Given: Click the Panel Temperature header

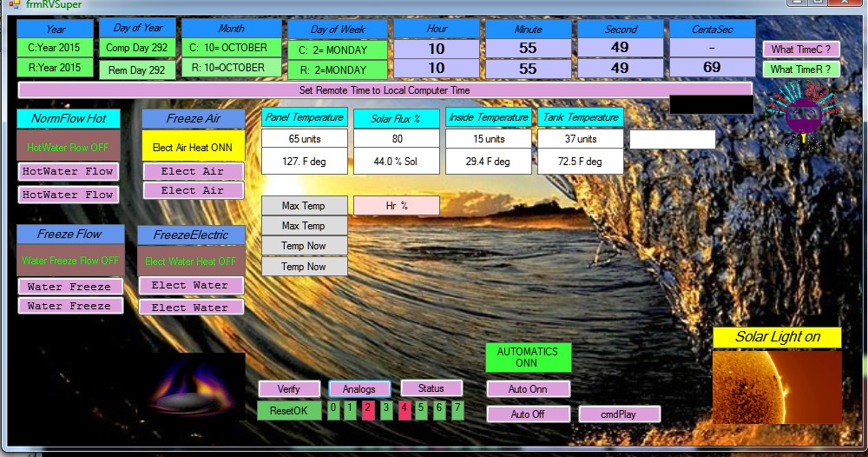Looking at the screenshot, I should point(305,117).
